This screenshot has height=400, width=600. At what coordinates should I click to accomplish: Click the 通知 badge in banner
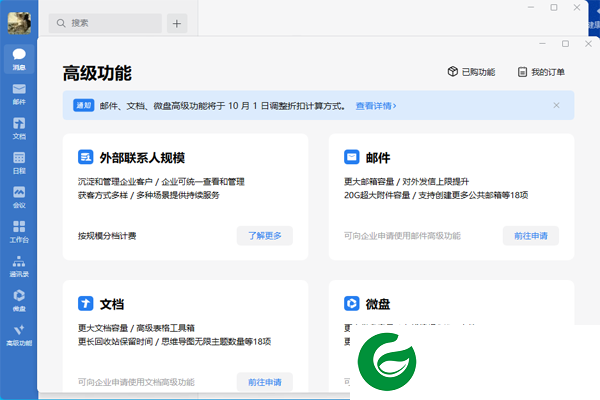point(83,105)
